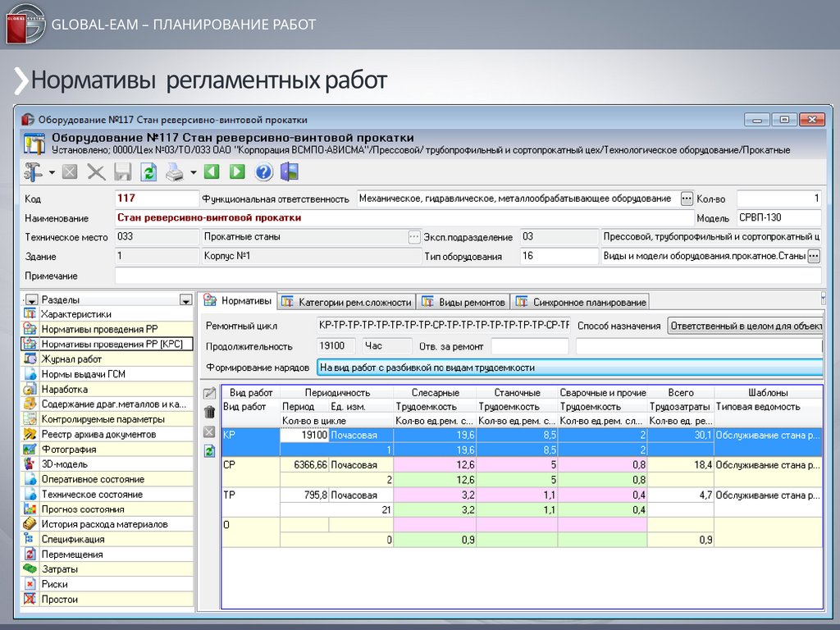This screenshot has width=840, height=630.
Task: Open help via blue question mark icon
Action: point(263,172)
